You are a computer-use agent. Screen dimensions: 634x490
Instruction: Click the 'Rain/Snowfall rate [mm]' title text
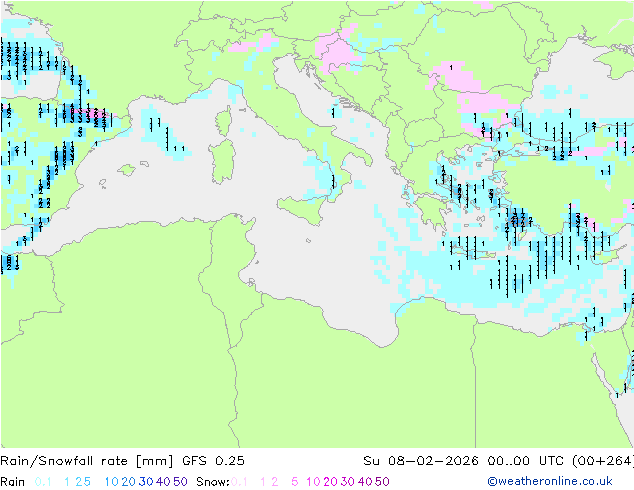[87, 461]
